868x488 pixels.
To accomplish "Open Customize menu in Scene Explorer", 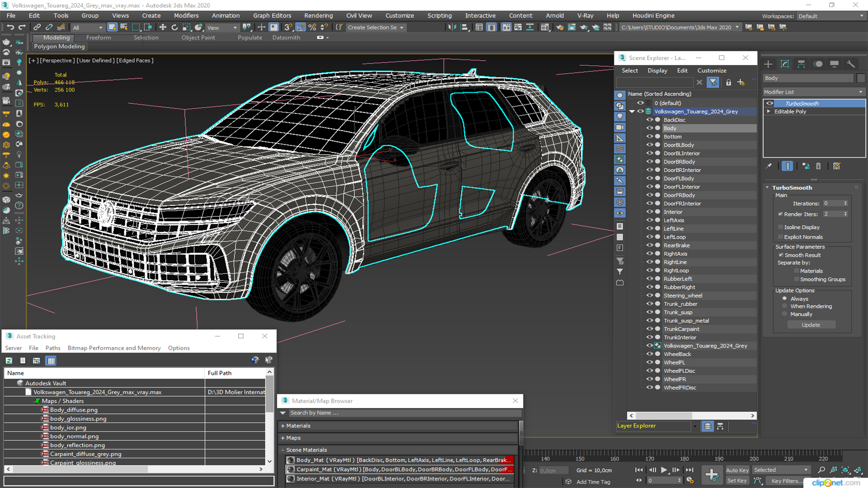I will (712, 70).
